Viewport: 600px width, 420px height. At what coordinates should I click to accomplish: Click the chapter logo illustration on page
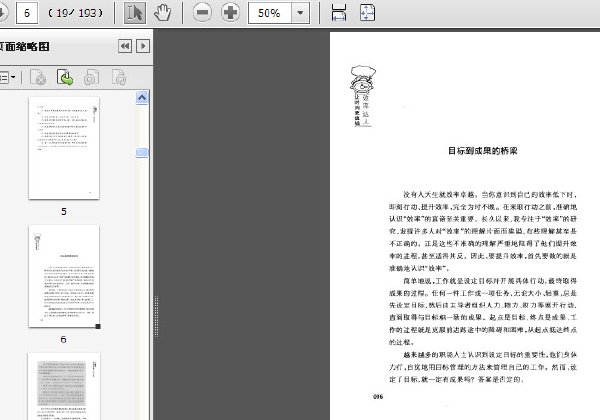pos(362,96)
